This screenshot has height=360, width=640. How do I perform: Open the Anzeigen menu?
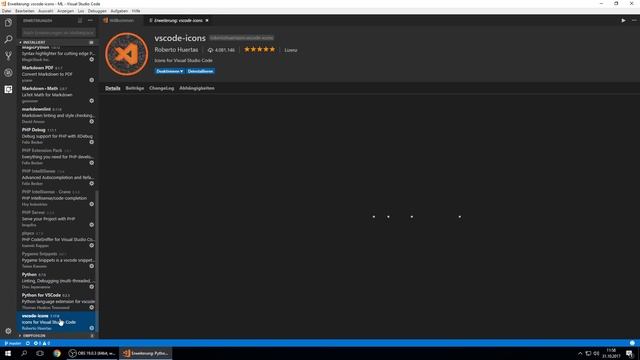(65, 11)
